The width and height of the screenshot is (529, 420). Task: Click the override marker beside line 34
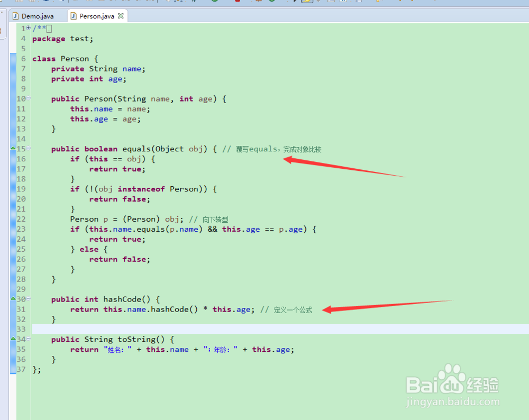pyautogui.click(x=13, y=338)
